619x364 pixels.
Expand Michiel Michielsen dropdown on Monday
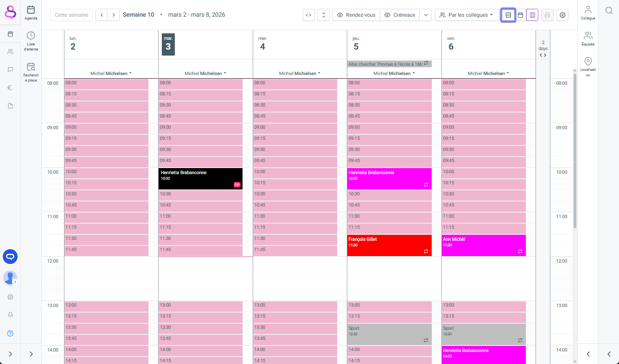coord(111,73)
